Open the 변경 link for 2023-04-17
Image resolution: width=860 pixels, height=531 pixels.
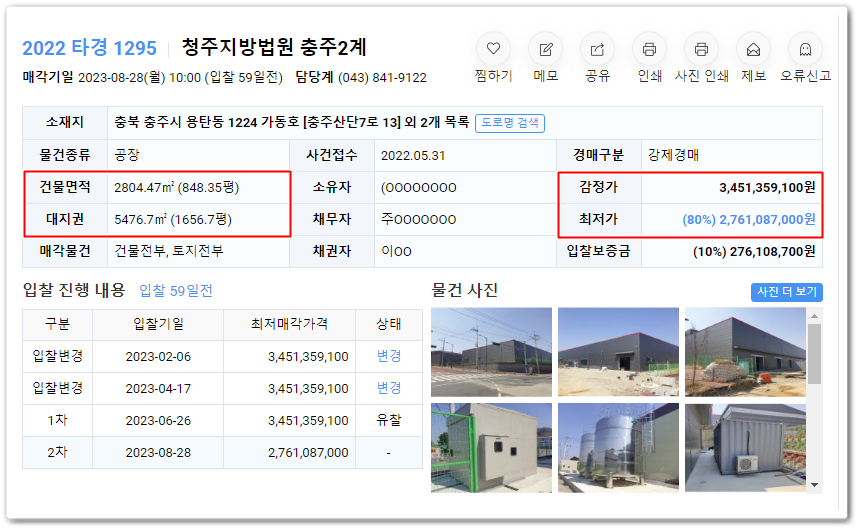389,388
